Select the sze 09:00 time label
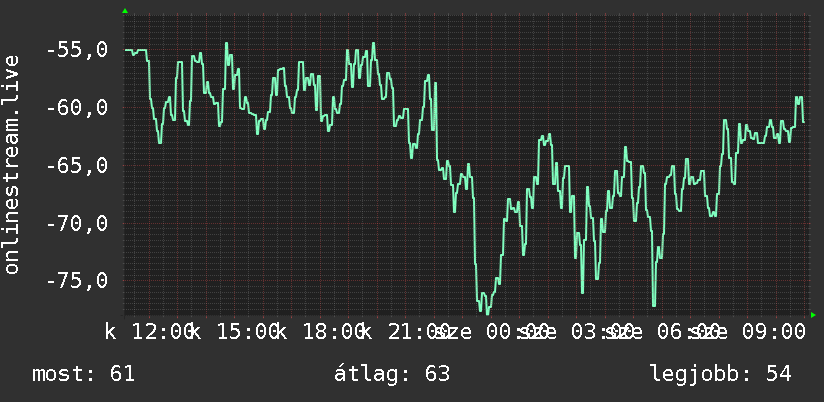Viewport: 824px width, 402px height. pos(748,332)
